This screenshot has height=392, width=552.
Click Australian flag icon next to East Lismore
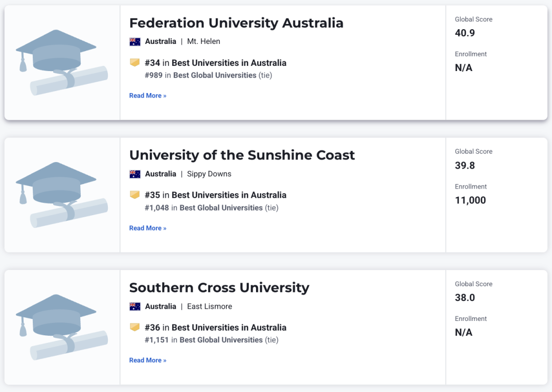[x=135, y=306]
